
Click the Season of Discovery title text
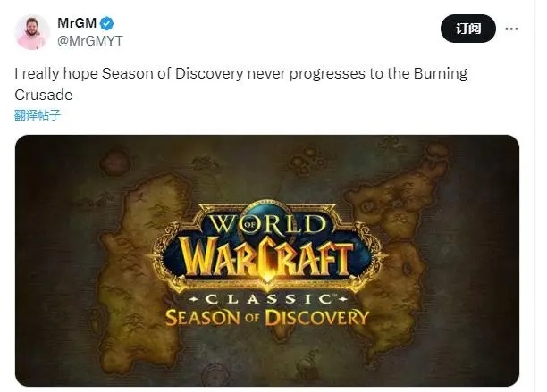tap(267, 317)
